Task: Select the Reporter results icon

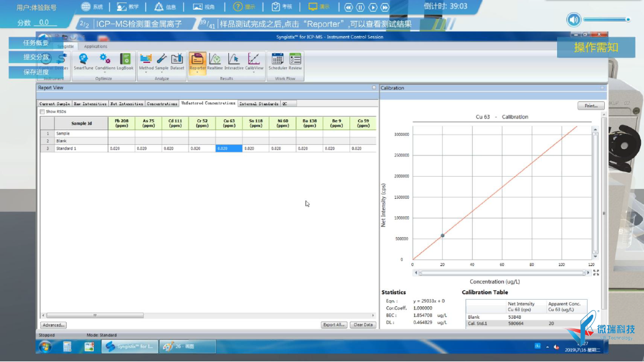Action: (197, 62)
